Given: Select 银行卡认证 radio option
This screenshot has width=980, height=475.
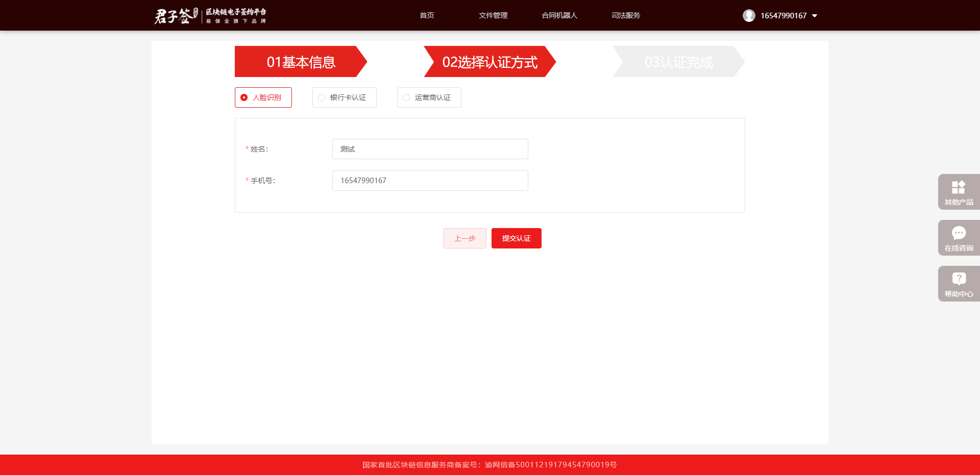Looking at the screenshot, I should (x=322, y=97).
